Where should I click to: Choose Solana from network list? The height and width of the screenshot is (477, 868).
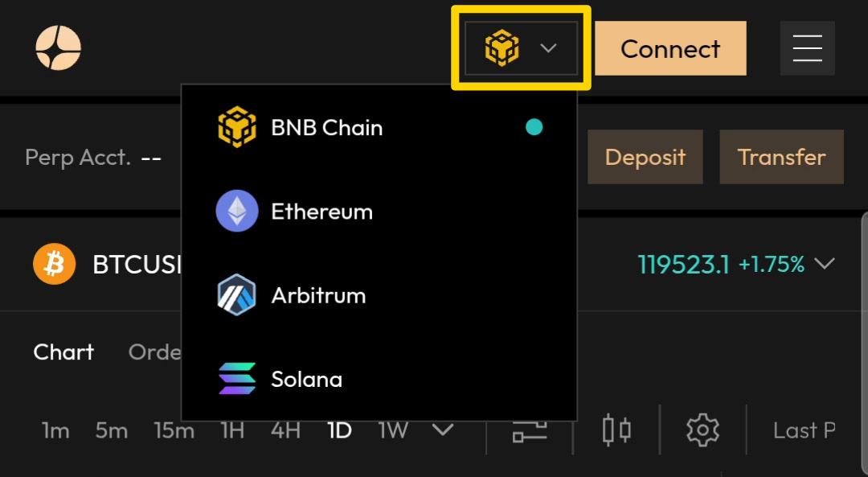coord(306,379)
